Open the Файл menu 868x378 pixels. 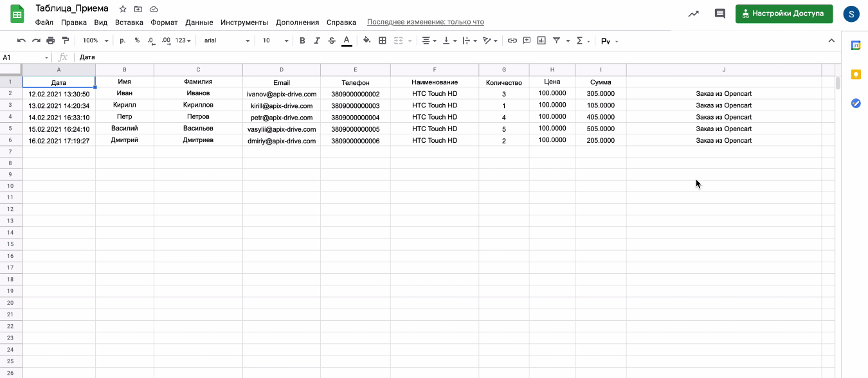pyautogui.click(x=44, y=22)
